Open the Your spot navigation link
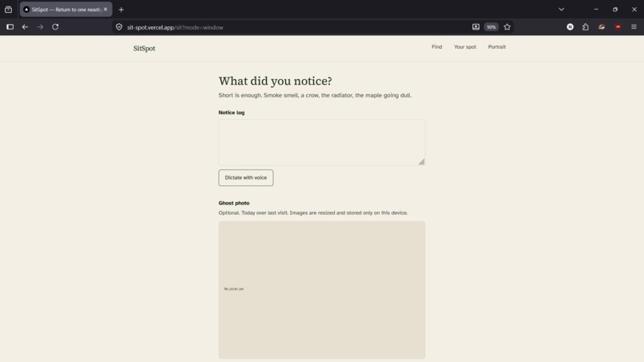The image size is (644, 362). click(465, 47)
